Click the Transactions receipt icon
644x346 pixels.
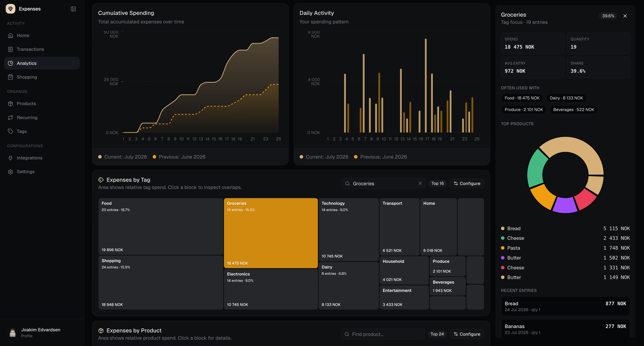tap(11, 49)
